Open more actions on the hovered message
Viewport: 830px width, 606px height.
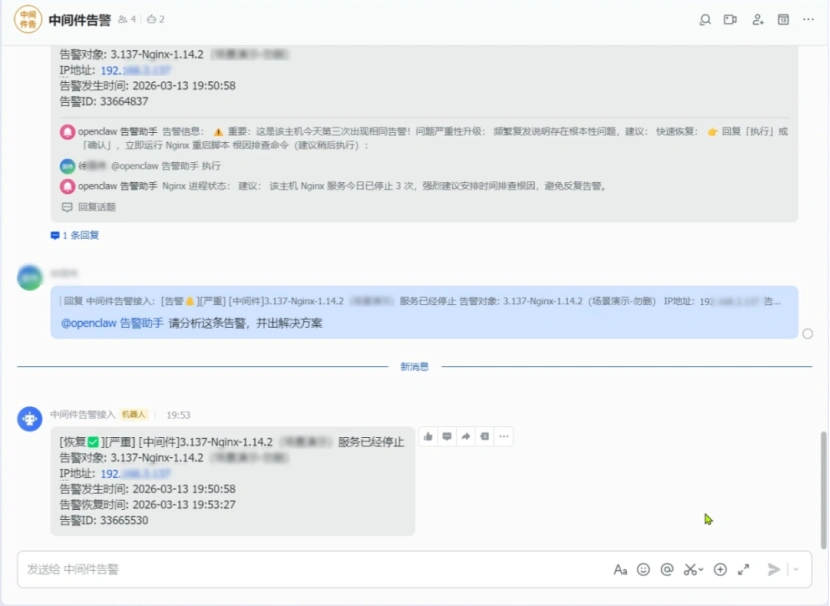503,435
